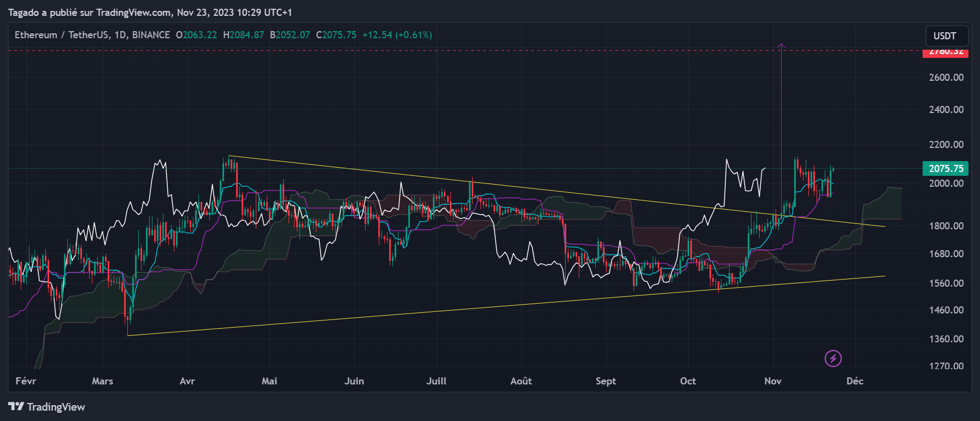
Task: Select the red 2780.32 target price label
Action: click(946, 52)
